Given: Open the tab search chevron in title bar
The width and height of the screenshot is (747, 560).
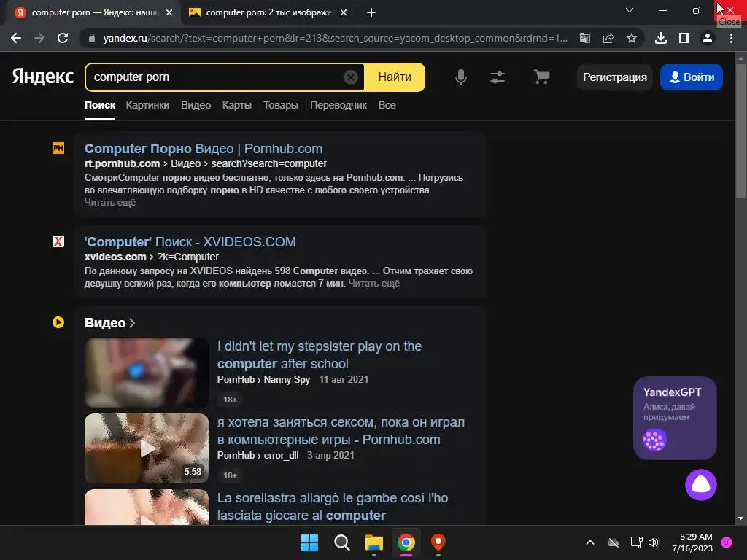Looking at the screenshot, I should 630,10.
